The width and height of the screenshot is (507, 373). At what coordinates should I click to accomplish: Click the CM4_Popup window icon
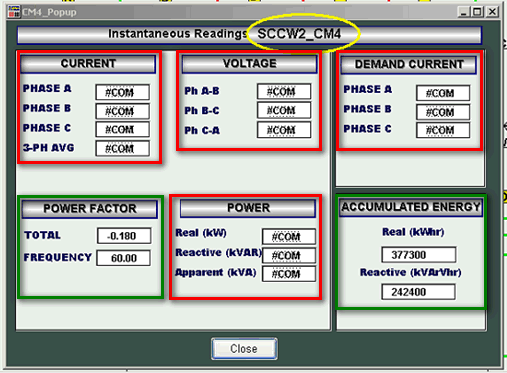coord(14,12)
